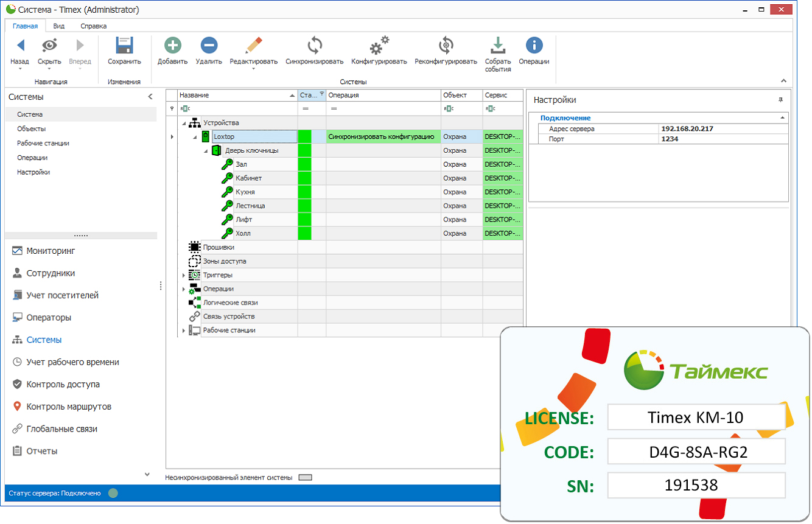Click the Configure (Конфигурировать) gears icon
Screen dimensions: 812x524
point(379,46)
